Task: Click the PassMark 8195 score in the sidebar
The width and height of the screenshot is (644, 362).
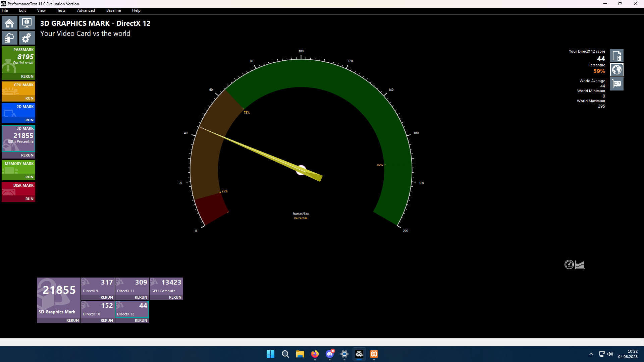Action: [25, 57]
